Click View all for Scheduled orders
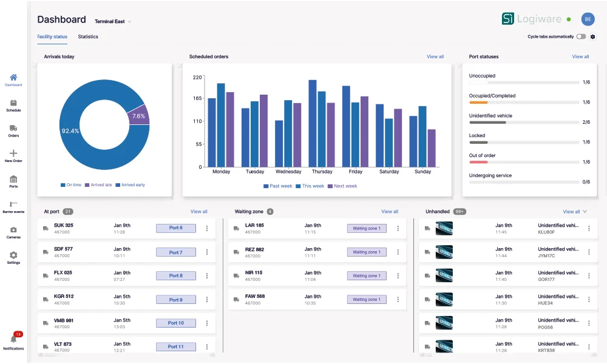The image size is (607, 364). click(435, 57)
